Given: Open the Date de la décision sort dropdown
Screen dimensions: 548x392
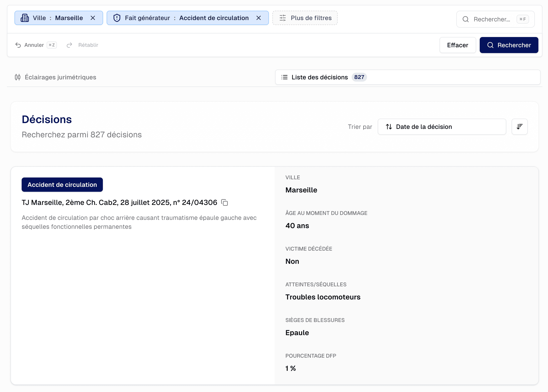Looking at the screenshot, I should [x=442, y=127].
